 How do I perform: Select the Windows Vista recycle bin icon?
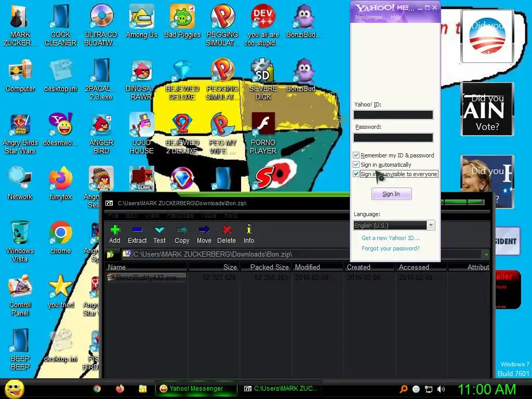coord(20,241)
